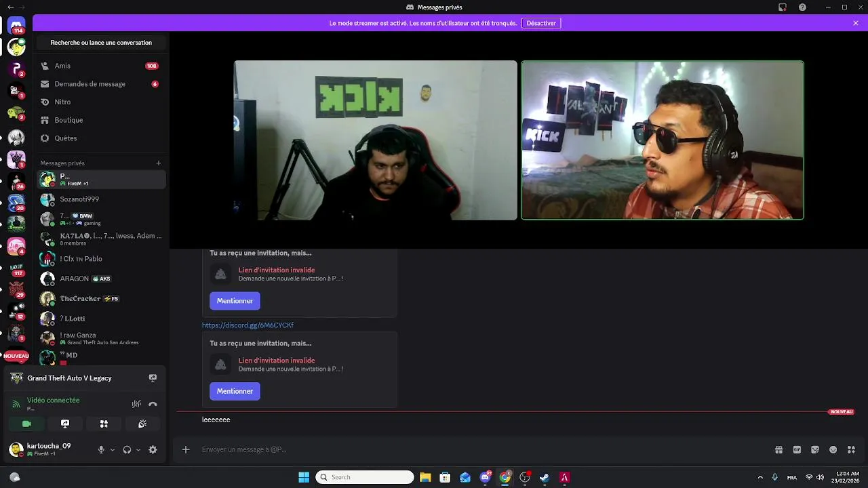868x488 pixels.
Task: Open the Amis friends page
Action: tap(100, 66)
